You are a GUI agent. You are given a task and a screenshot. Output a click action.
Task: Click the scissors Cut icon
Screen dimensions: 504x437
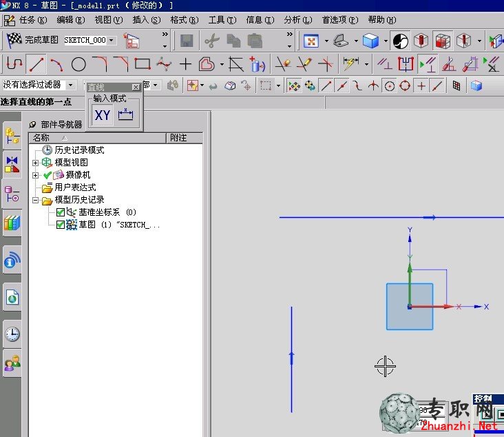tap(212, 41)
